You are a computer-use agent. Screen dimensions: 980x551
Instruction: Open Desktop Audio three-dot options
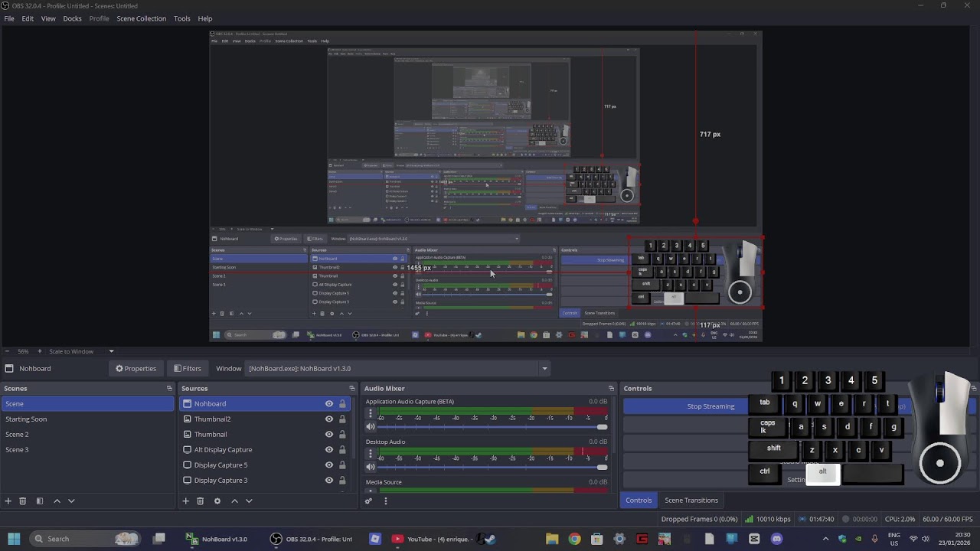coord(371,453)
